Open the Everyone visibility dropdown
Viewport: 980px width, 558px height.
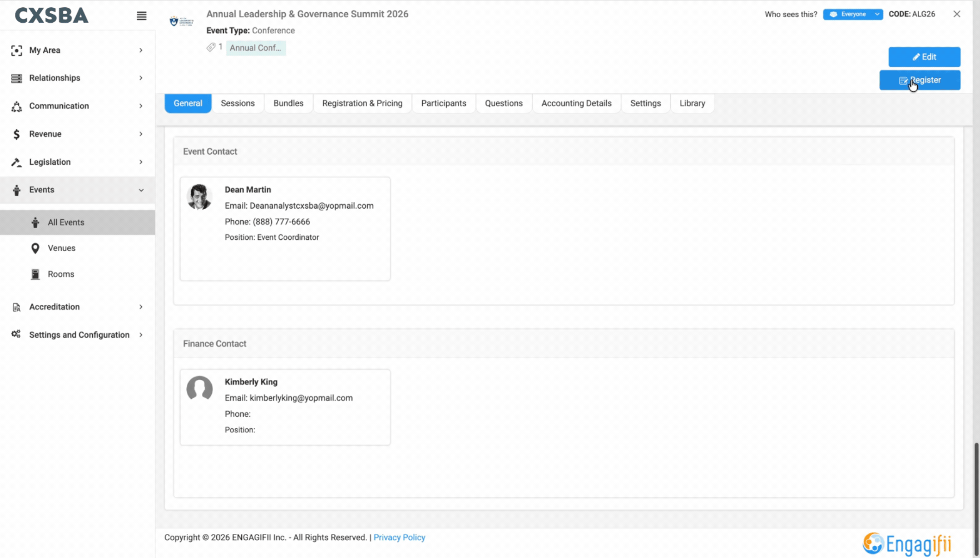click(852, 14)
